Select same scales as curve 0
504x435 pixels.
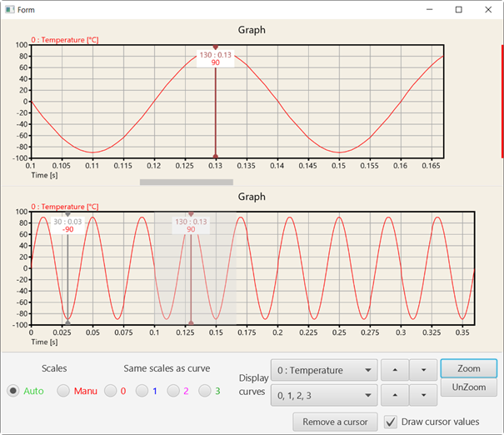tap(110, 391)
